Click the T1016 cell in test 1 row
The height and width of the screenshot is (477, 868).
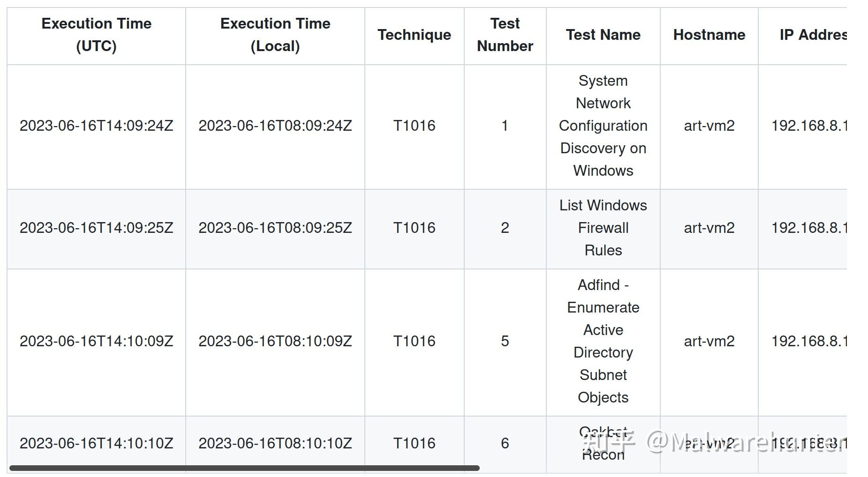tap(414, 126)
